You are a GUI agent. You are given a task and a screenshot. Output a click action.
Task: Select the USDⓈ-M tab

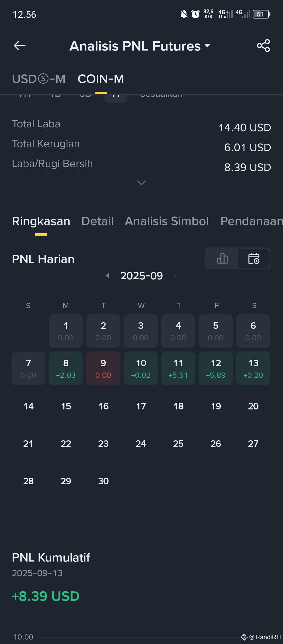coord(39,79)
